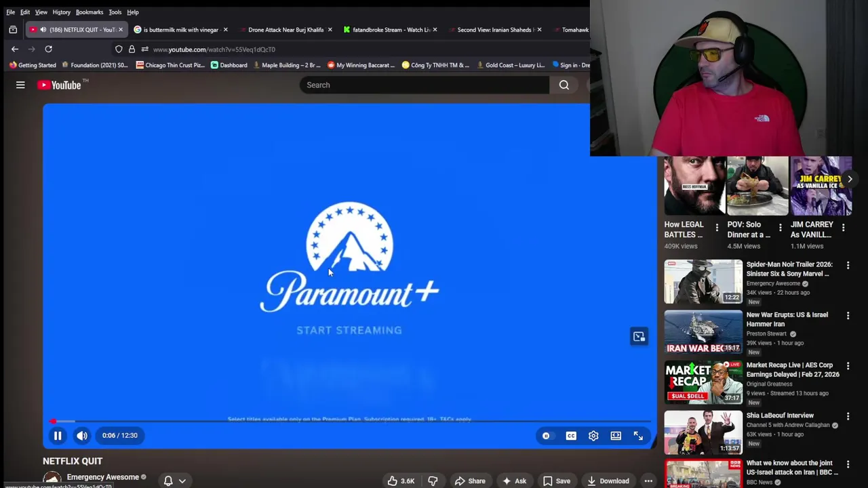Open Shia LaBeouf Interview video title

[780, 415]
